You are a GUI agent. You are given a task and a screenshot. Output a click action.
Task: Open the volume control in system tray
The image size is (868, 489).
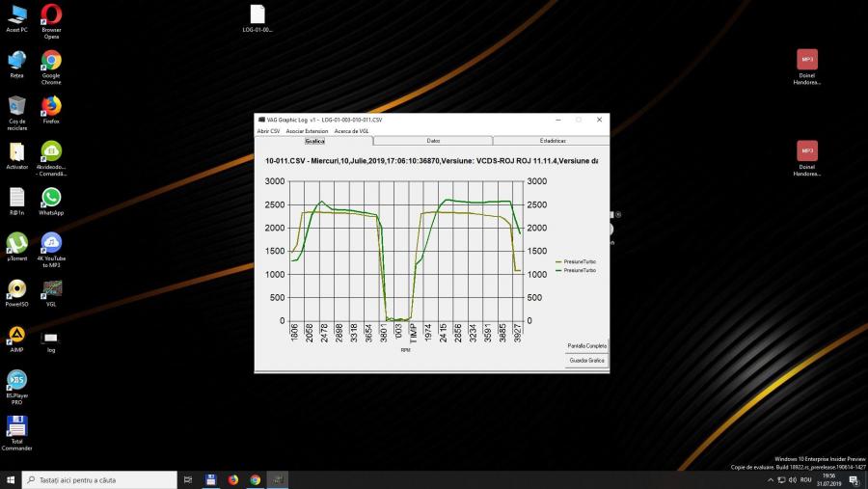(x=792, y=479)
